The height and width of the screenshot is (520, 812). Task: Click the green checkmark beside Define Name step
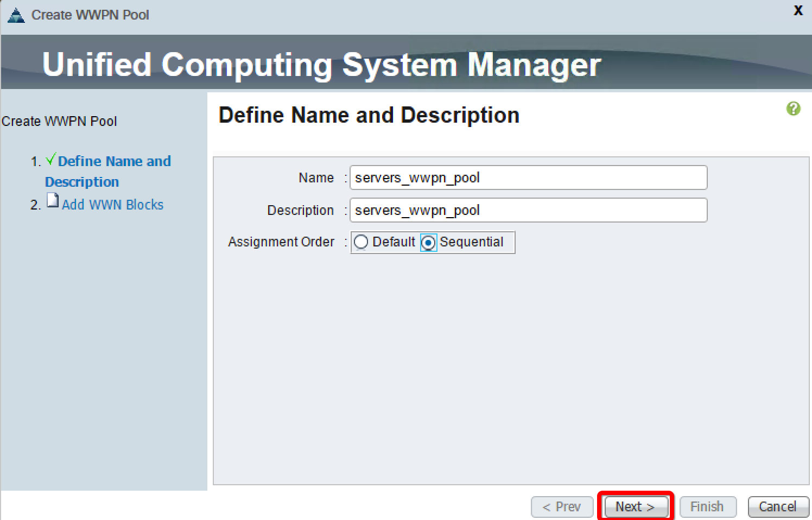[x=50, y=159]
